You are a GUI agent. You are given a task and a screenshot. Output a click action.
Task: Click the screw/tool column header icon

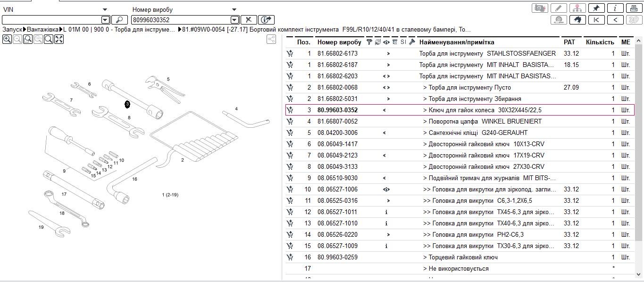pos(412,42)
